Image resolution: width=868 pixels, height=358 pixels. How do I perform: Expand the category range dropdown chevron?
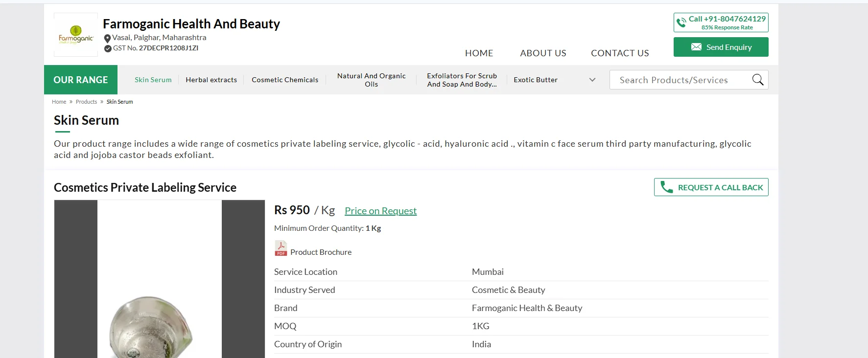592,80
